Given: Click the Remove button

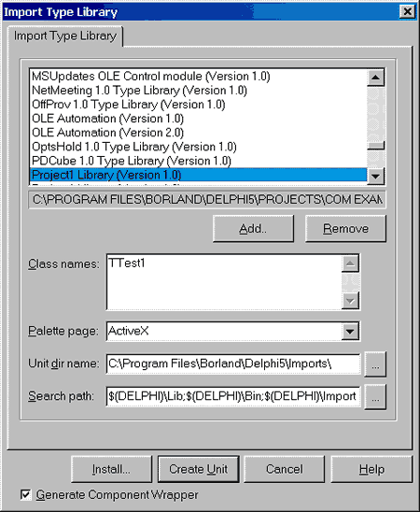Looking at the screenshot, I should click(345, 229).
